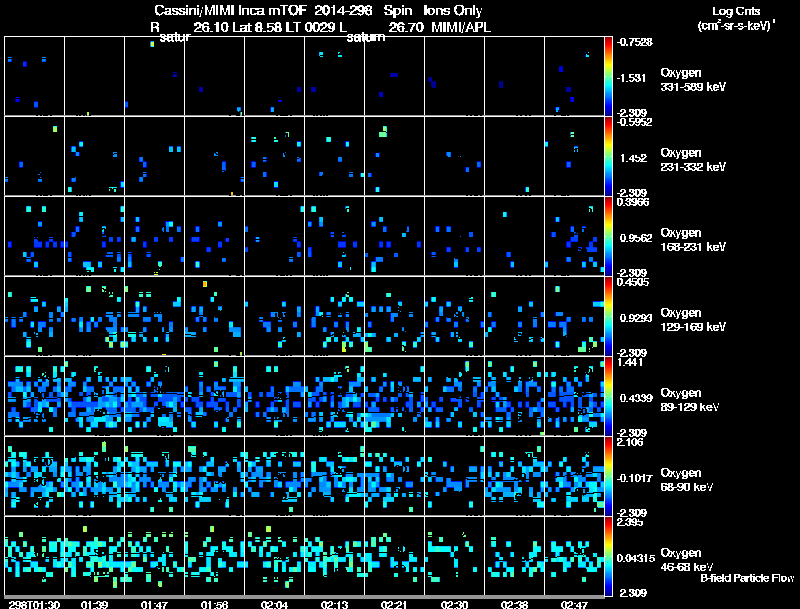Click the 02:38 time axis label

tap(513, 604)
